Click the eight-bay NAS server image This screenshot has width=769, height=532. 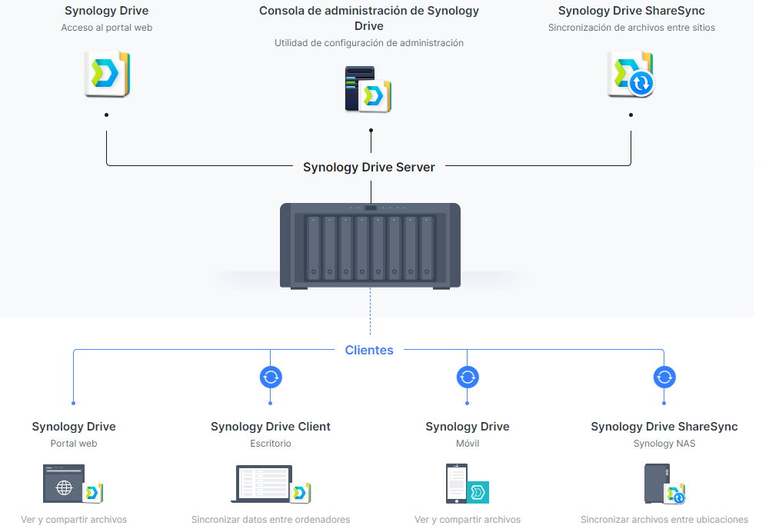[370, 246]
